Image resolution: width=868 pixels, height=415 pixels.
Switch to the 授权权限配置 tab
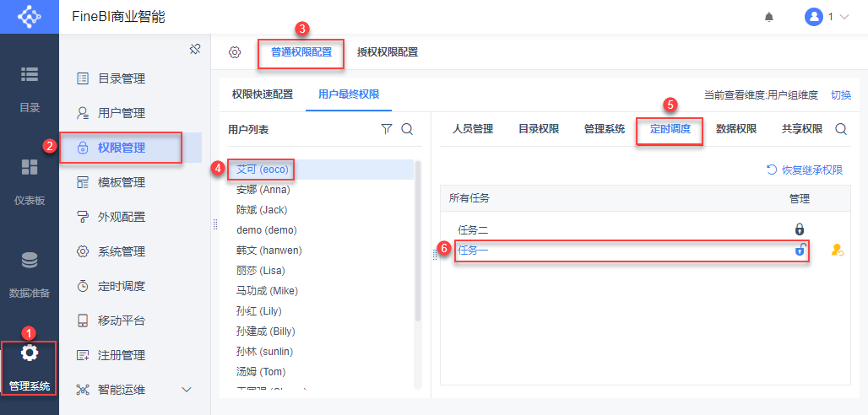[387, 52]
